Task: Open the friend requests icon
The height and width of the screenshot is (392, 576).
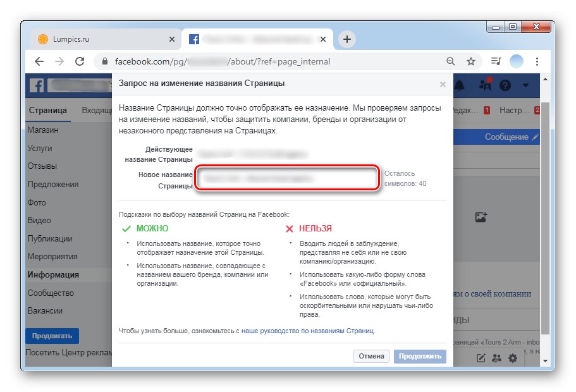Action: (485, 85)
